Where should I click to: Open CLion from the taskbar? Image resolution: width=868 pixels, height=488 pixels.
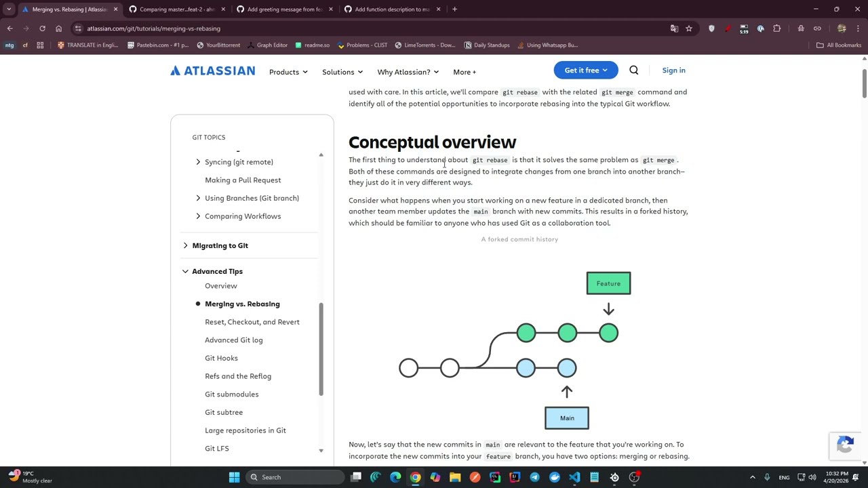click(x=495, y=477)
